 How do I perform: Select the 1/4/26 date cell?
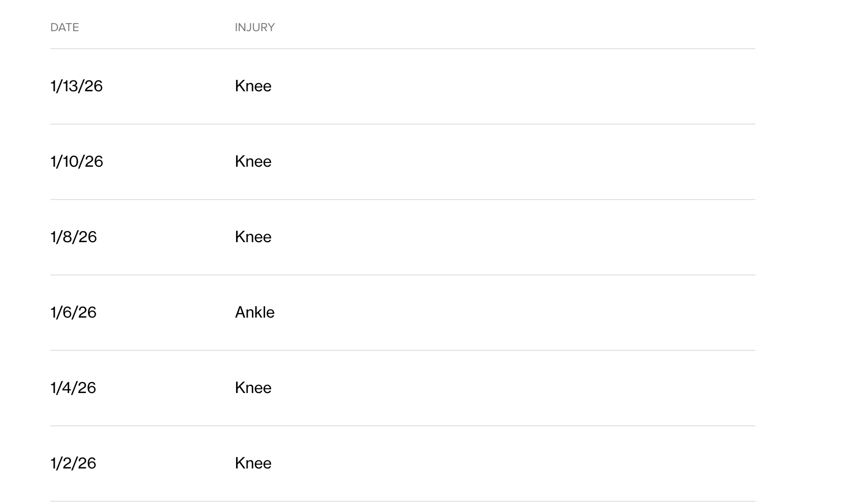73,388
